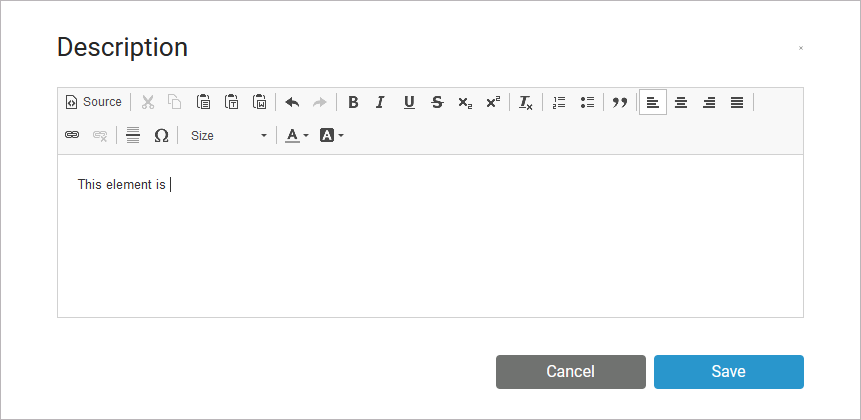This screenshot has height=420, width=861.
Task: Undo the last edit
Action: coord(292,102)
